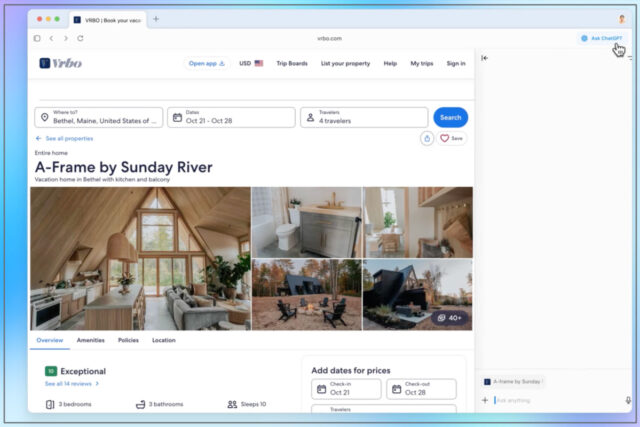
Task: Click the browser reload icon
Action: (80, 38)
